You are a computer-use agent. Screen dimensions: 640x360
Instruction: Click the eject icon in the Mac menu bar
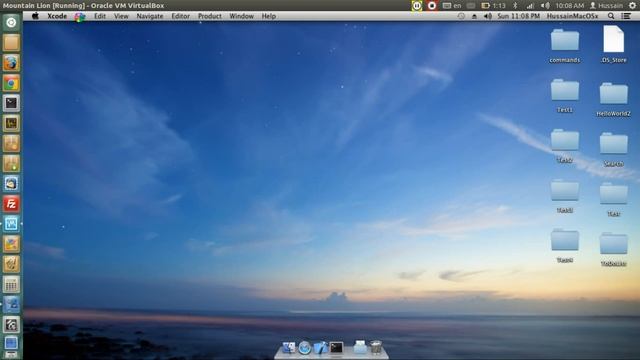click(x=474, y=16)
